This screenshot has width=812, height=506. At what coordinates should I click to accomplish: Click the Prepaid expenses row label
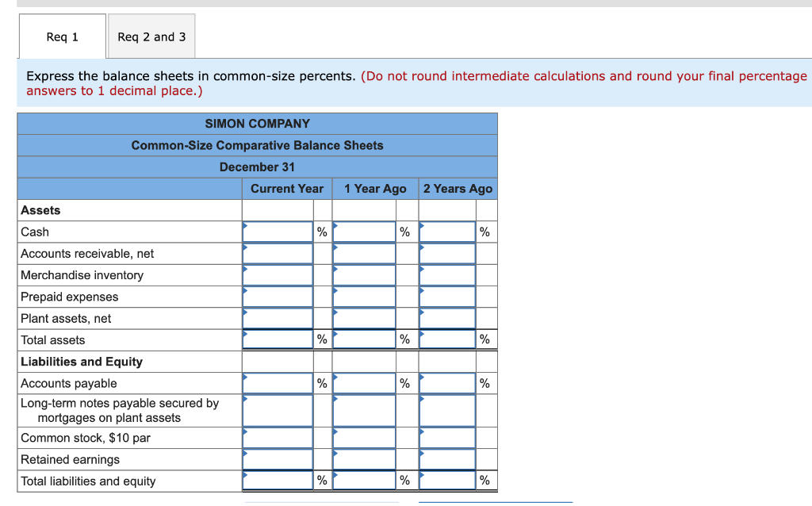point(70,297)
